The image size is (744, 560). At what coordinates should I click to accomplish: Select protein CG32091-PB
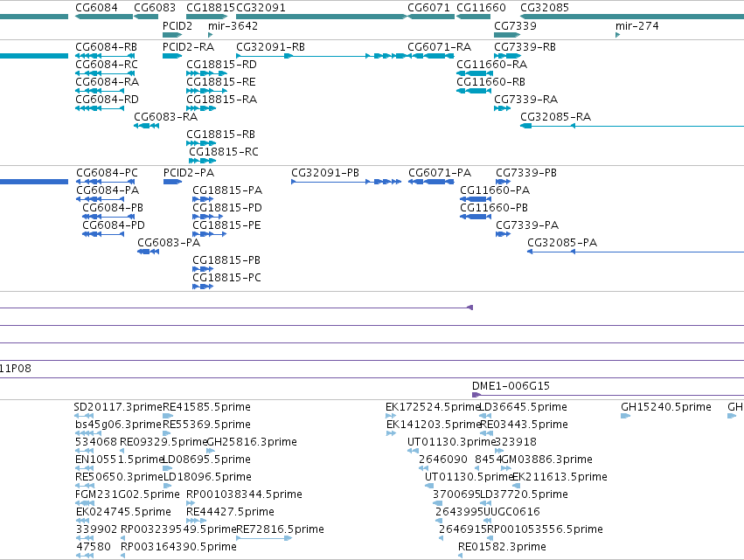325,173
